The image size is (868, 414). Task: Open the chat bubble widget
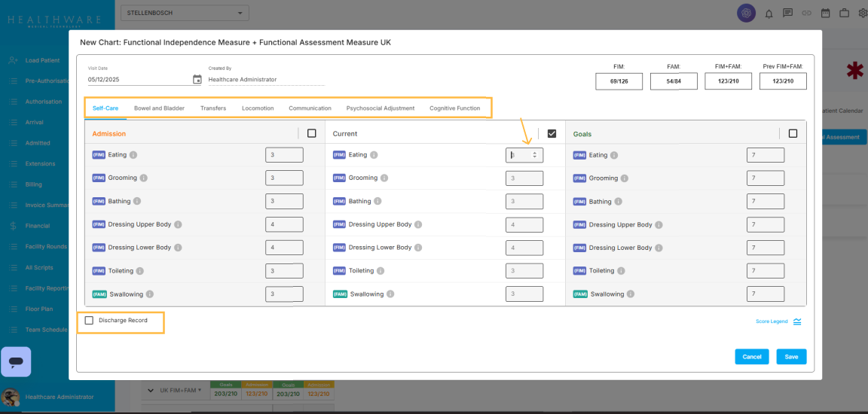[16, 362]
